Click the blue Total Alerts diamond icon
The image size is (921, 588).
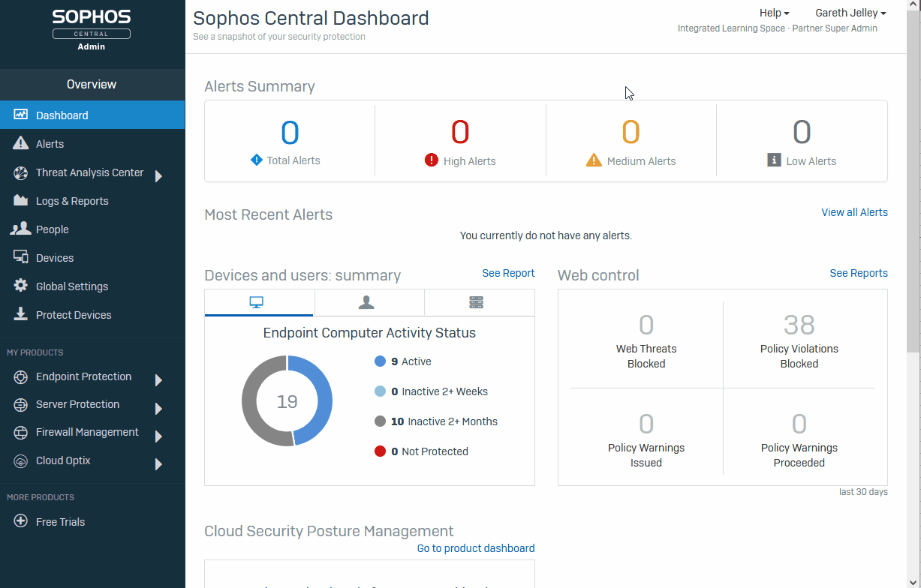(x=257, y=160)
